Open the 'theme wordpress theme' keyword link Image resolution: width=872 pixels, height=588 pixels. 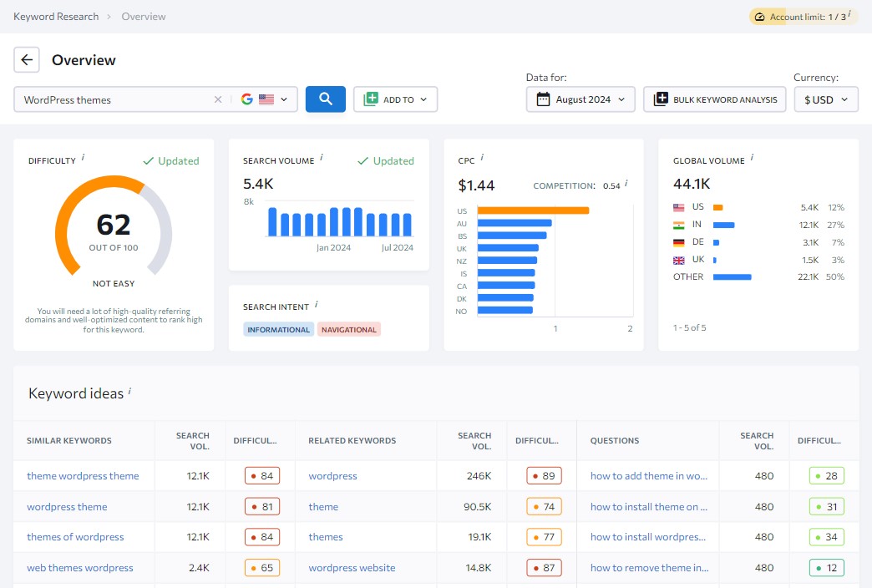point(83,475)
